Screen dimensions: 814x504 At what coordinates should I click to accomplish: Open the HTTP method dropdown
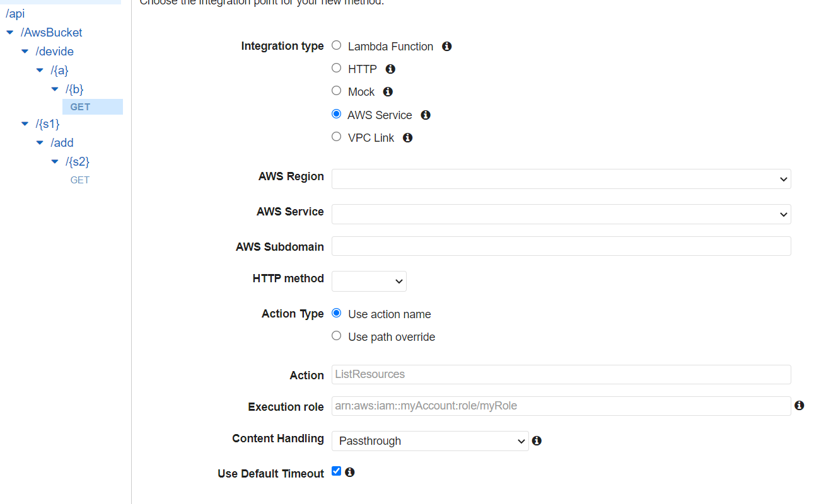pos(369,281)
